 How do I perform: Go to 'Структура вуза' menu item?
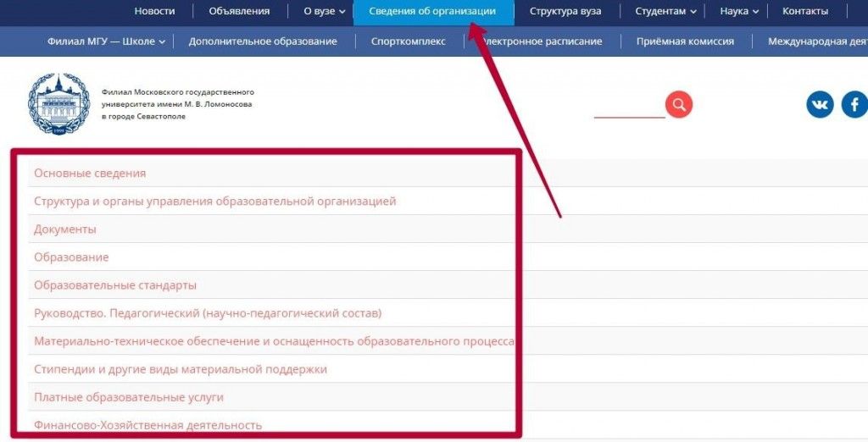click(565, 12)
